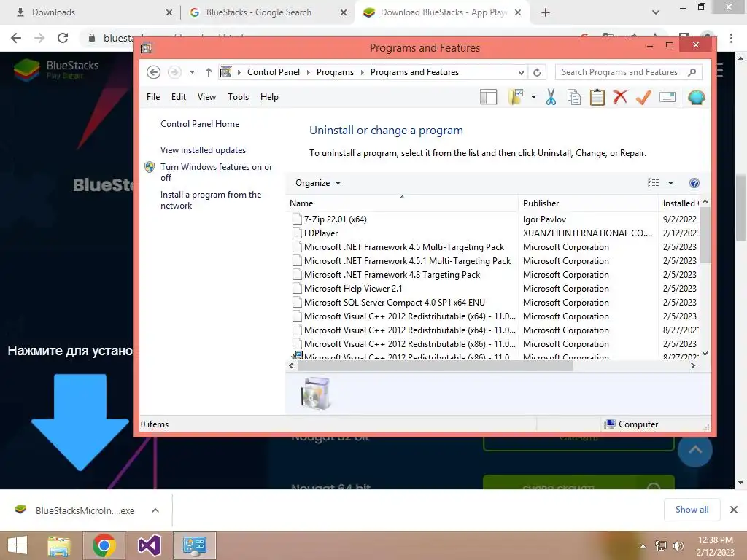
Task: Click the list's scroll down arrow
Action: pos(705,354)
